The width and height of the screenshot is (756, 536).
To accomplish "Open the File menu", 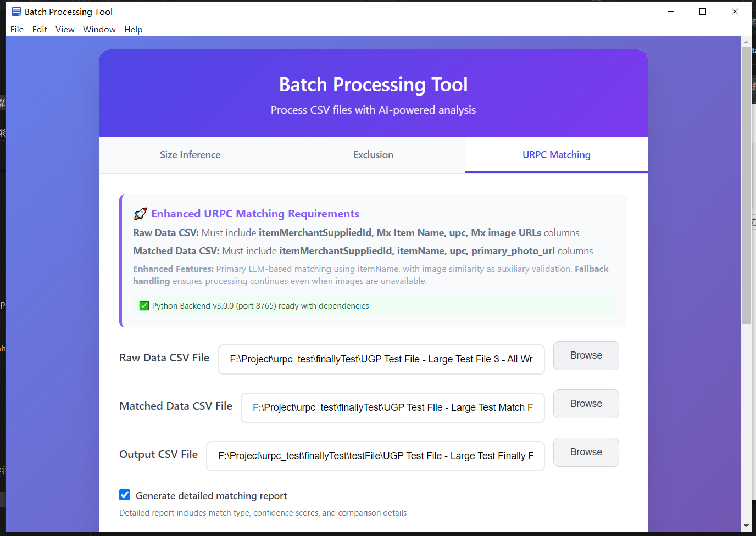I will (x=16, y=29).
